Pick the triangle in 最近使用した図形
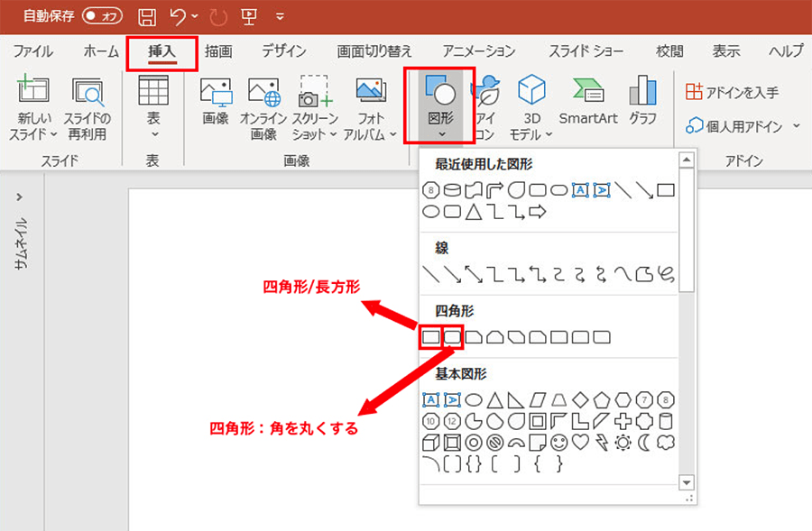 click(x=474, y=212)
